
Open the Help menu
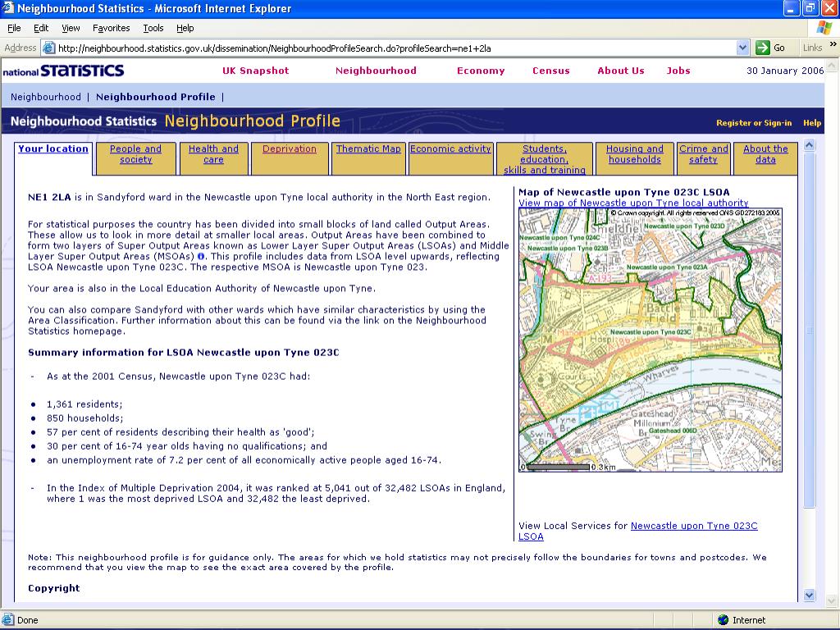click(185, 28)
